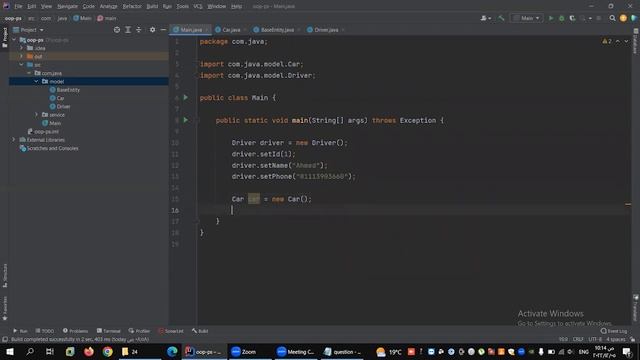Open the File menu
The width and height of the screenshot is (640, 360).
[x=18, y=6]
